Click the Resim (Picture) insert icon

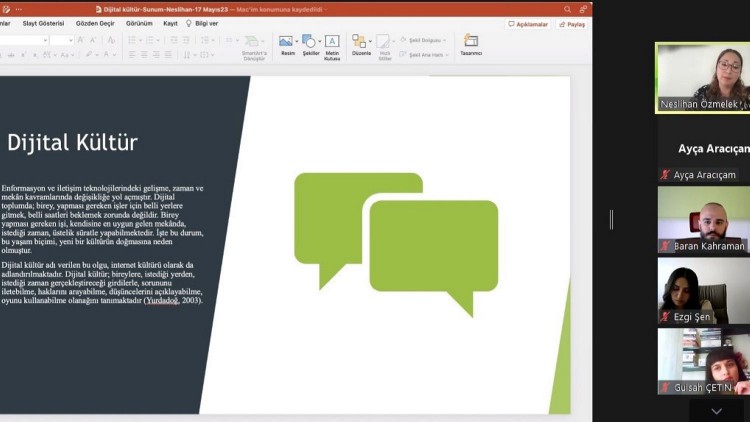coord(287,44)
